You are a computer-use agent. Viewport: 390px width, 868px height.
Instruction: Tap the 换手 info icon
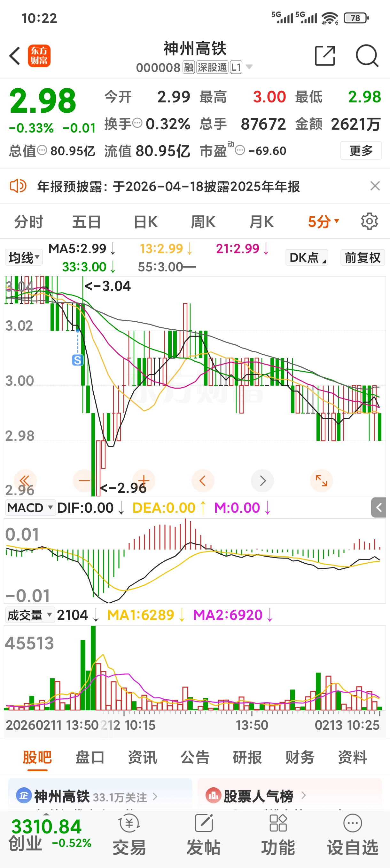pyautogui.click(x=137, y=123)
